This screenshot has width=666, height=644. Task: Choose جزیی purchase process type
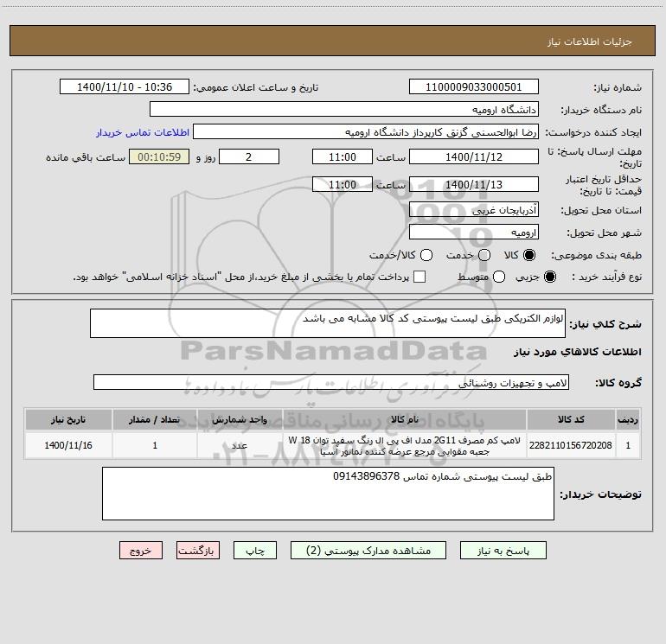coord(550,277)
